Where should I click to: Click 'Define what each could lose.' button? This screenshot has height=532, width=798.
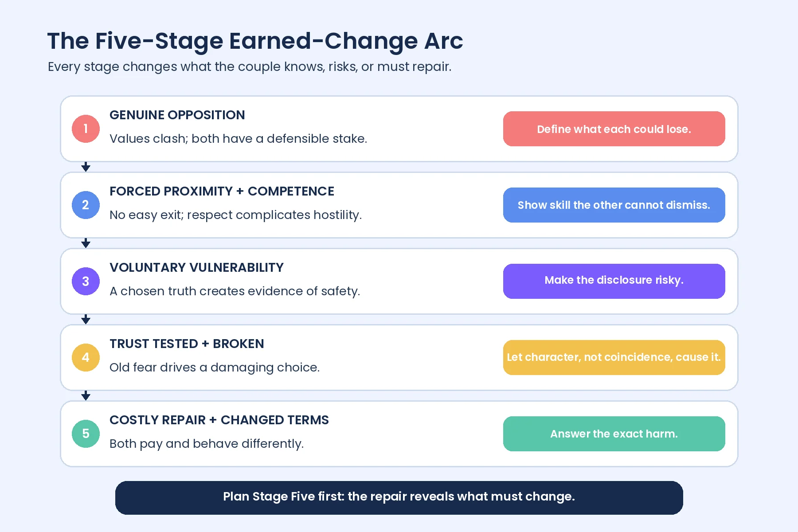tap(614, 129)
